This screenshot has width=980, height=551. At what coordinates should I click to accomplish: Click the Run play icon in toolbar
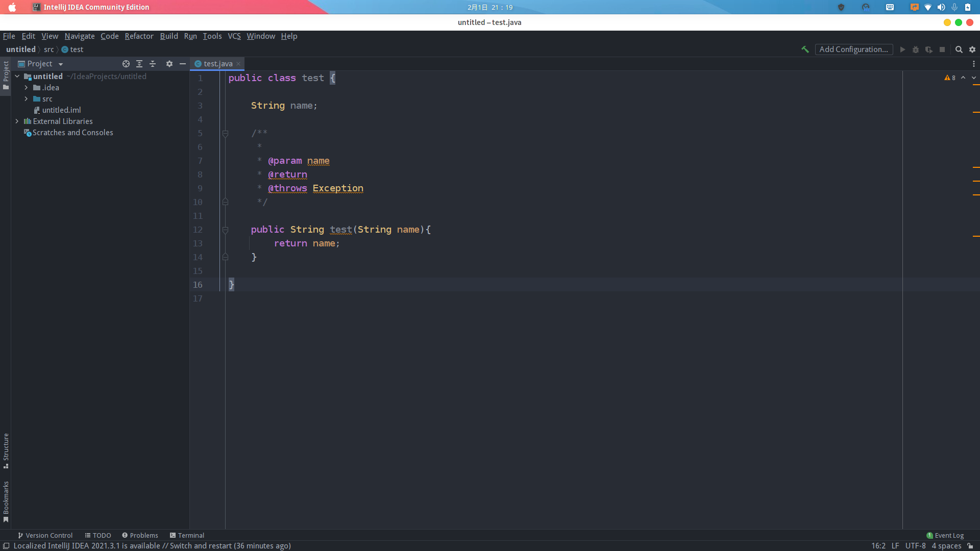pos(902,49)
